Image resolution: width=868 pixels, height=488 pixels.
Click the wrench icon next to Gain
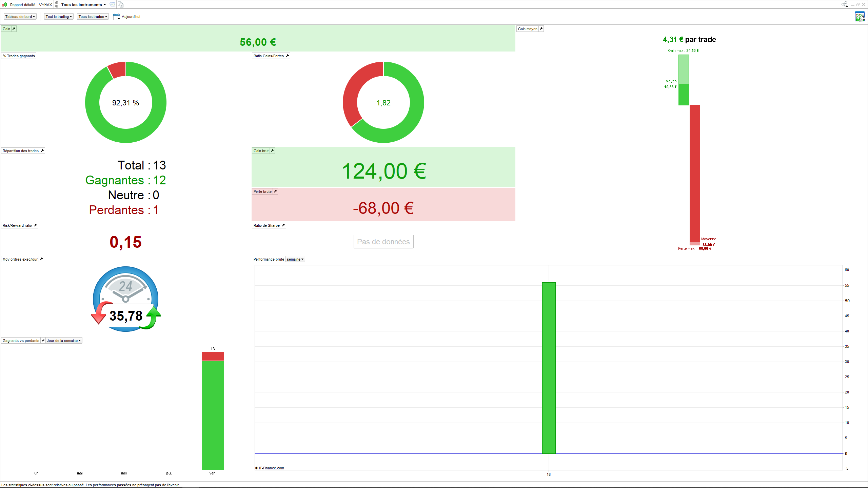(14, 29)
